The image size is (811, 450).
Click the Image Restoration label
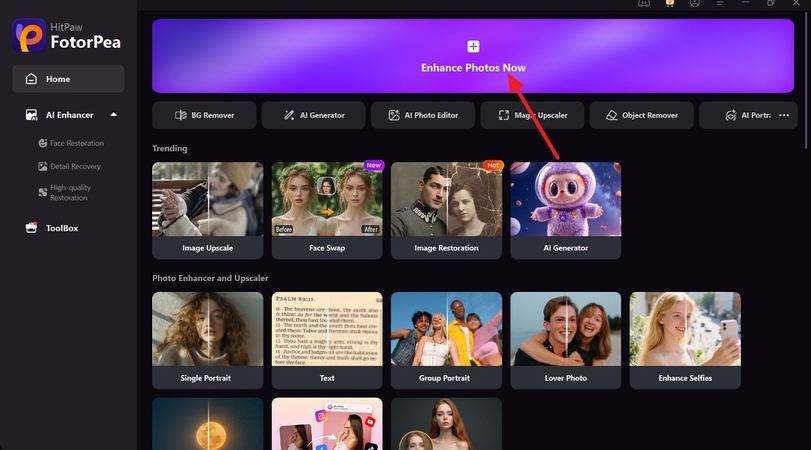[446, 248]
